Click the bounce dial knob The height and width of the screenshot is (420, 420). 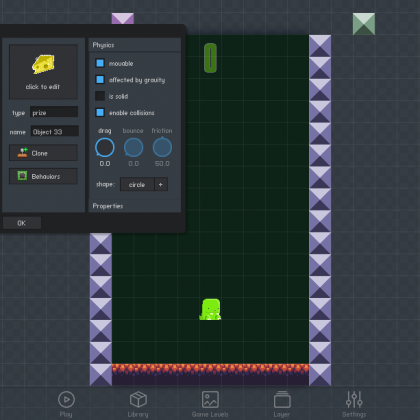click(x=133, y=147)
